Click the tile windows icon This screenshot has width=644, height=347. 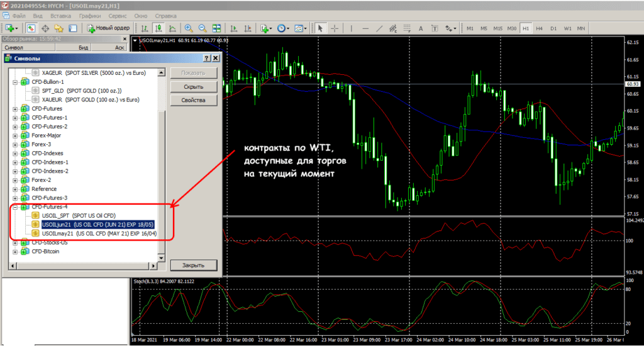pos(216,28)
